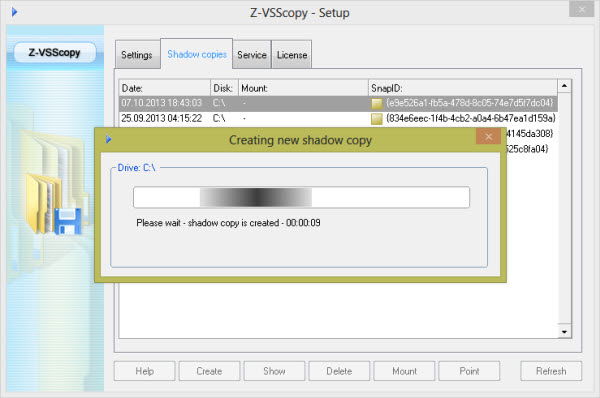The height and width of the screenshot is (398, 600).
Task: Click the list scrollbar down arrow
Action: coord(564,331)
